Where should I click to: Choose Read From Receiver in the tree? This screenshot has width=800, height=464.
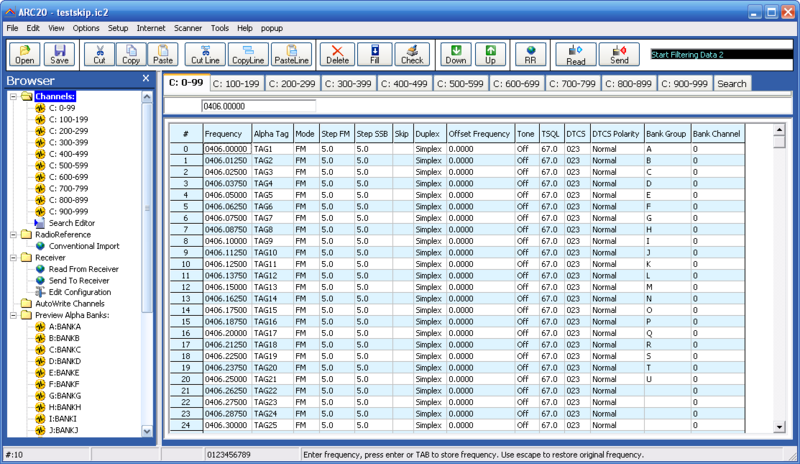coord(83,269)
